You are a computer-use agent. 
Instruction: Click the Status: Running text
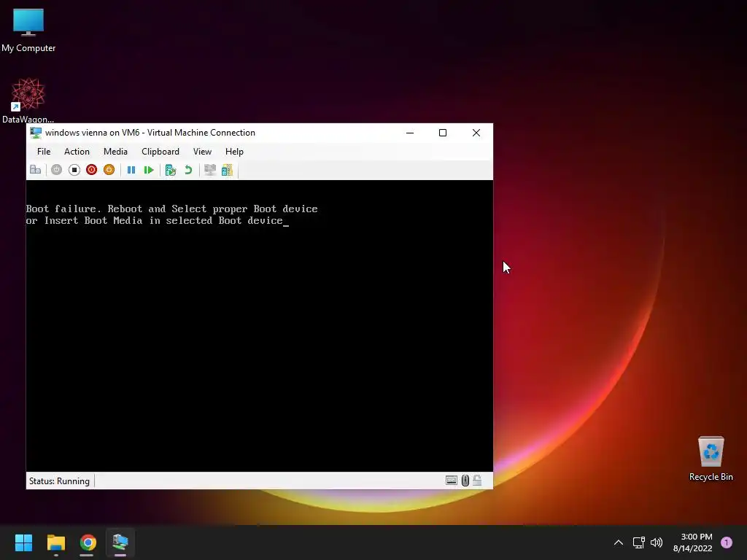coord(59,481)
